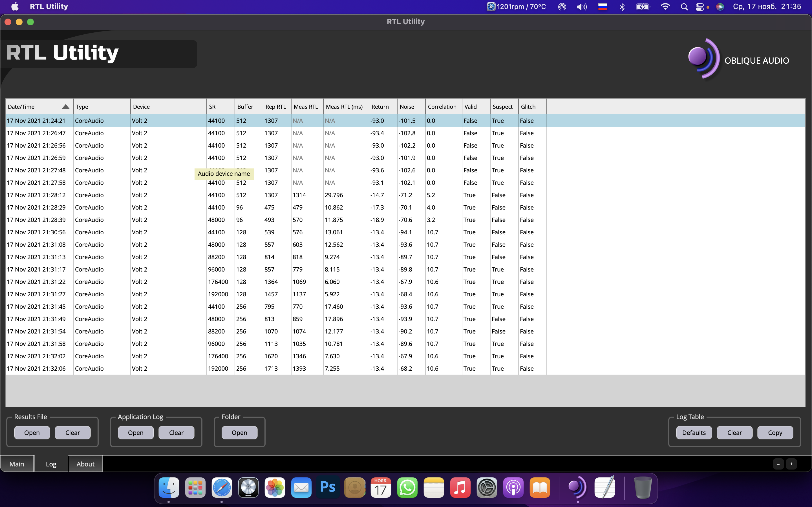
Task: Switch to the Main tab
Action: (x=17, y=464)
